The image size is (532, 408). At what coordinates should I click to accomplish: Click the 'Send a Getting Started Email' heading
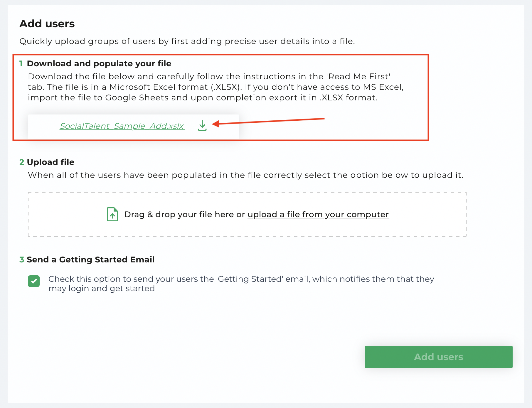click(91, 259)
